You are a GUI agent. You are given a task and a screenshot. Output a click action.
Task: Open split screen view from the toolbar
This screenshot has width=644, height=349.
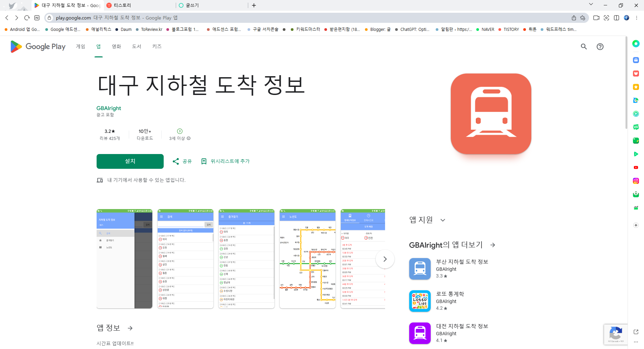(616, 18)
